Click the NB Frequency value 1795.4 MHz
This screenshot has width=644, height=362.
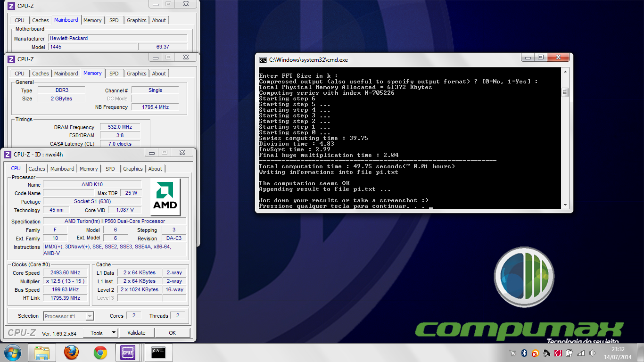tap(155, 107)
